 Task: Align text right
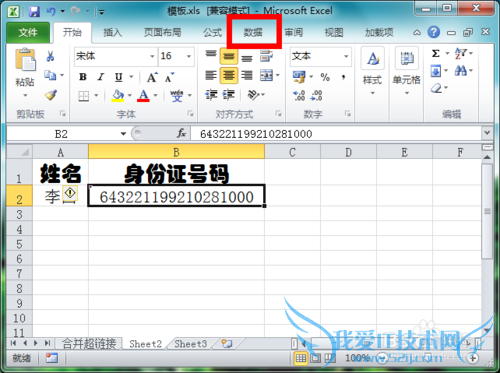click(x=247, y=75)
